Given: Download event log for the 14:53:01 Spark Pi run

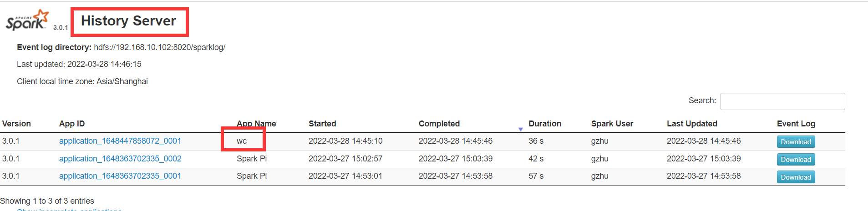Looking at the screenshot, I should pos(796,177).
